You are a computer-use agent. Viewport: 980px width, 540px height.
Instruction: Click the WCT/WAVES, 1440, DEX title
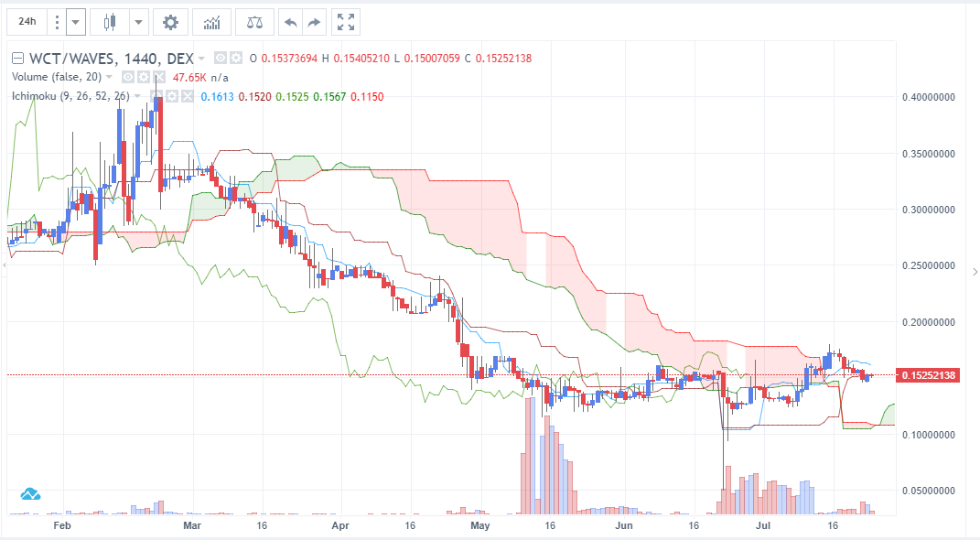(x=112, y=59)
